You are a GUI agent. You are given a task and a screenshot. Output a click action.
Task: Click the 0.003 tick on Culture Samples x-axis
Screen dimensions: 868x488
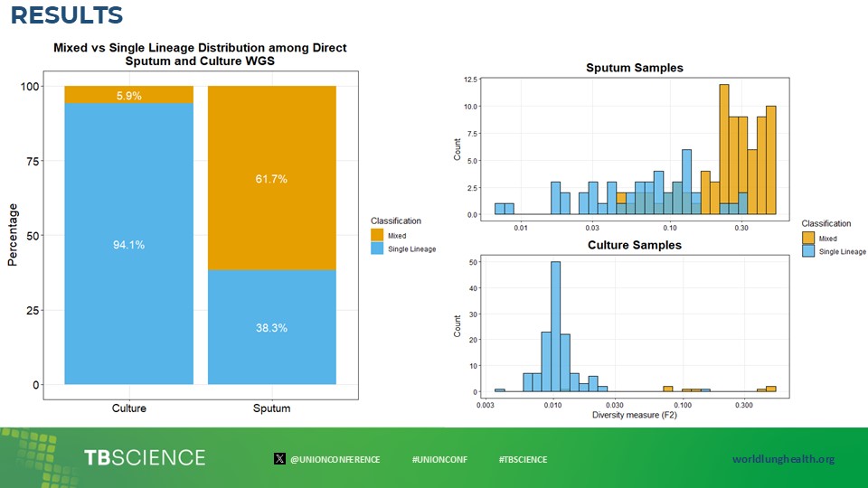point(486,405)
